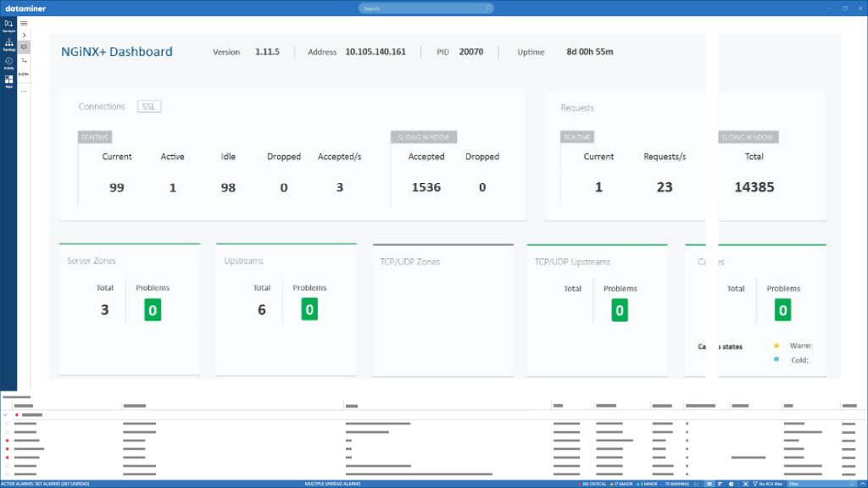Open the Upstreams Problems green 0 badge
868x488 pixels.
pyautogui.click(x=309, y=309)
